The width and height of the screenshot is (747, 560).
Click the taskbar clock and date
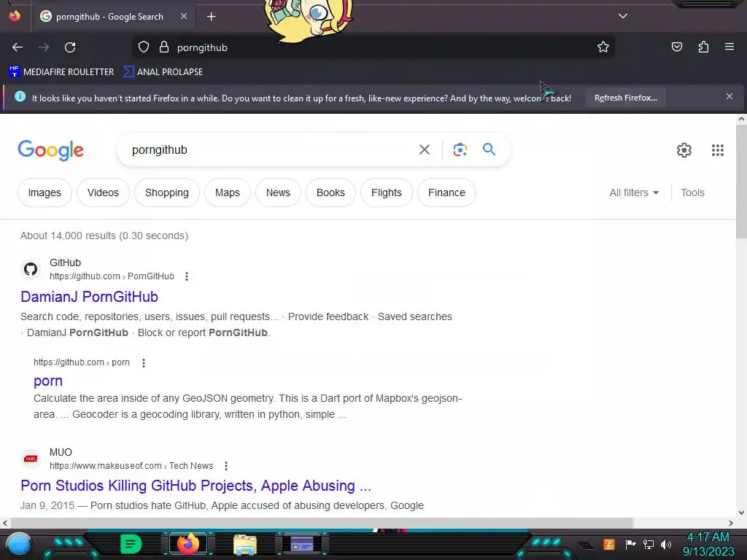[x=708, y=544]
